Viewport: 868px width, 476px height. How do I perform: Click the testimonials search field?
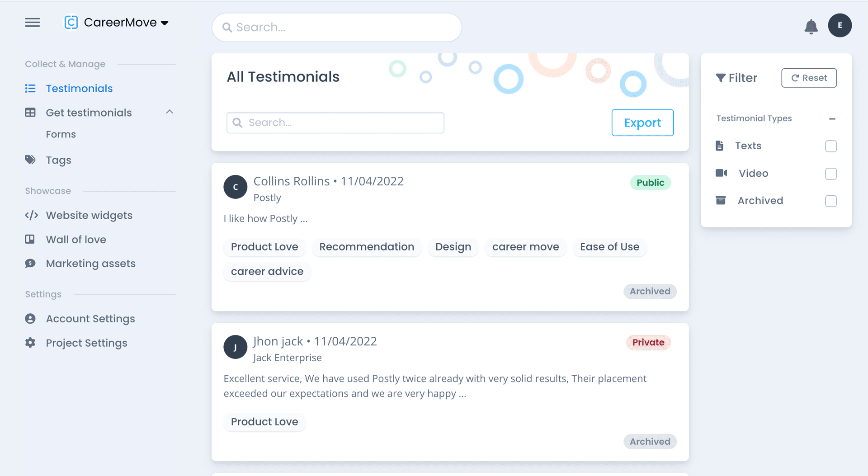tap(335, 123)
